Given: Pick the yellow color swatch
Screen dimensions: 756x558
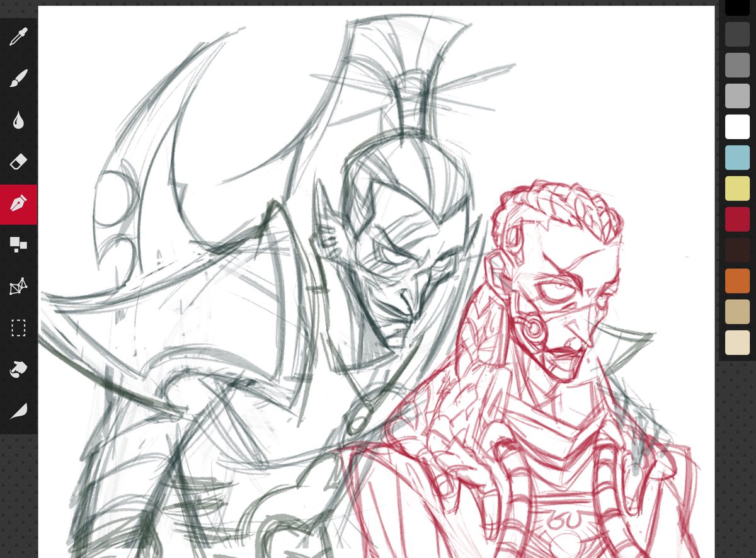Looking at the screenshot, I should coord(737,188).
